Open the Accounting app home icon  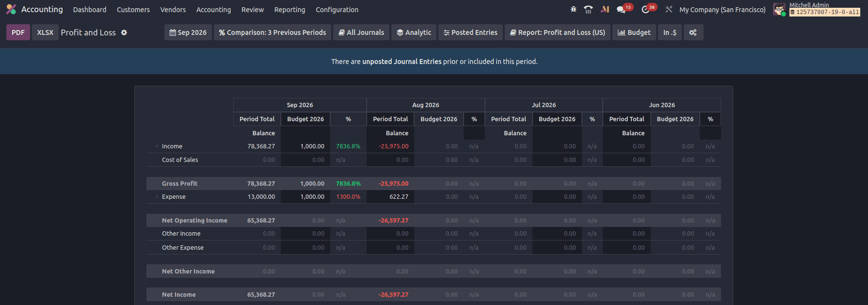(11, 9)
